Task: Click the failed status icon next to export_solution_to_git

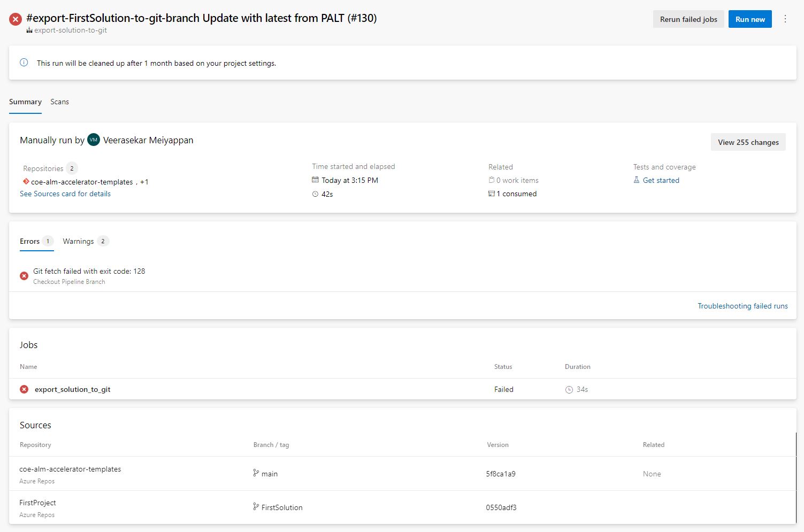Action: pos(24,389)
